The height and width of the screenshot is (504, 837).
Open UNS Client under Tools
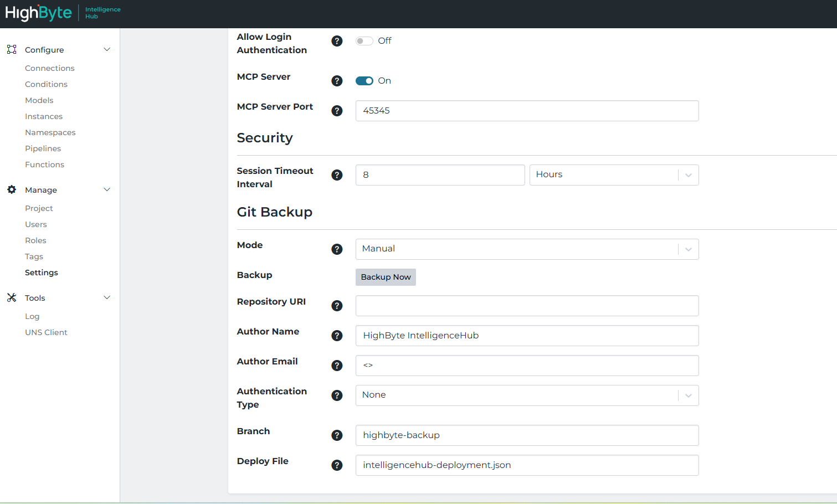click(46, 332)
